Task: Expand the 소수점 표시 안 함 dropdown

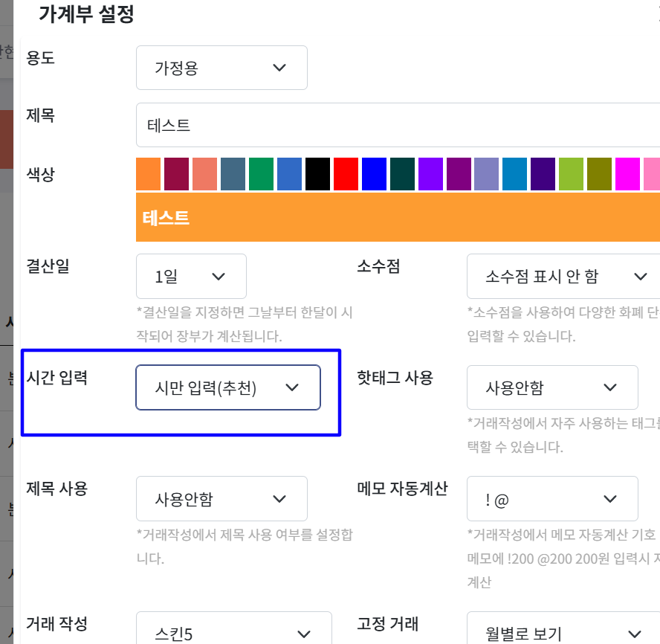Action: click(x=563, y=277)
